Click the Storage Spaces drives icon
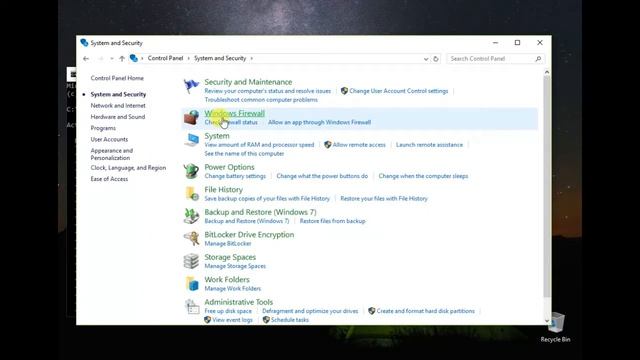640x360 pixels. pyautogui.click(x=191, y=261)
